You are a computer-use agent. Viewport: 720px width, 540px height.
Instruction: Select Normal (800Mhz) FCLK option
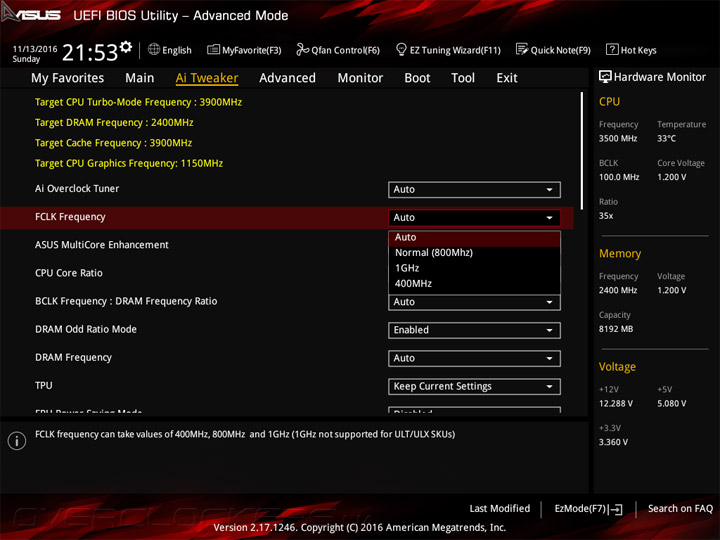(x=474, y=253)
